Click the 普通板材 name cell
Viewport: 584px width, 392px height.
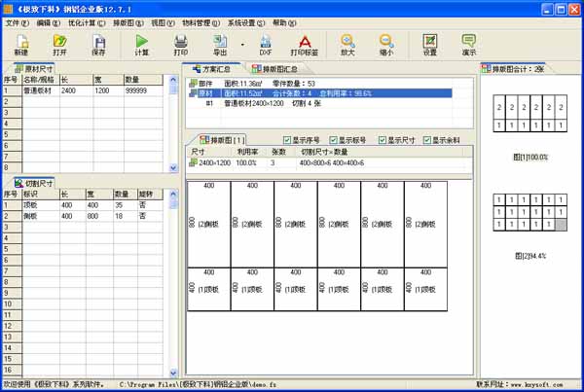[41, 90]
